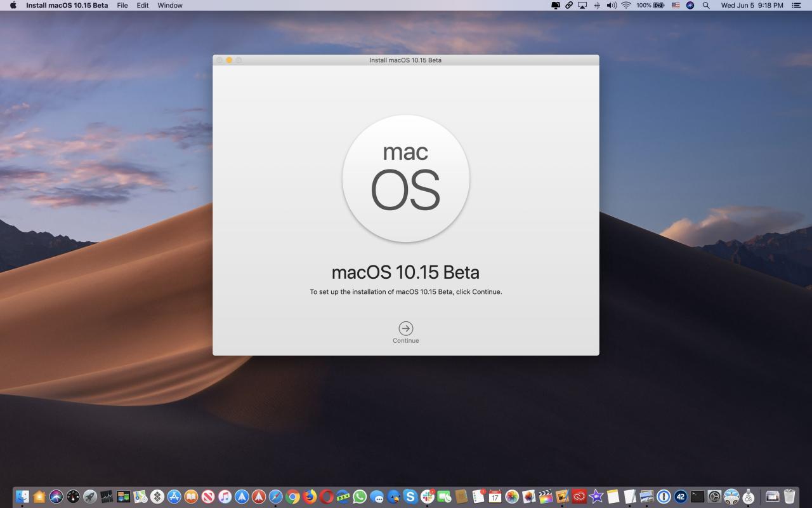The height and width of the screenshot is (508, 812).
Task: Open the Trash in the Dock
Action: coord(789,497)
